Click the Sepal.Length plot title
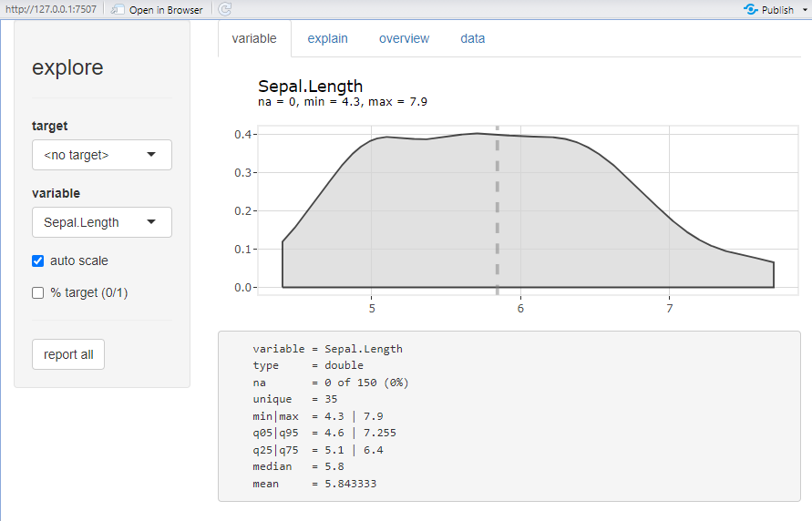The height and width of the screenshot is (521, 812). click(x=310, y=86)
